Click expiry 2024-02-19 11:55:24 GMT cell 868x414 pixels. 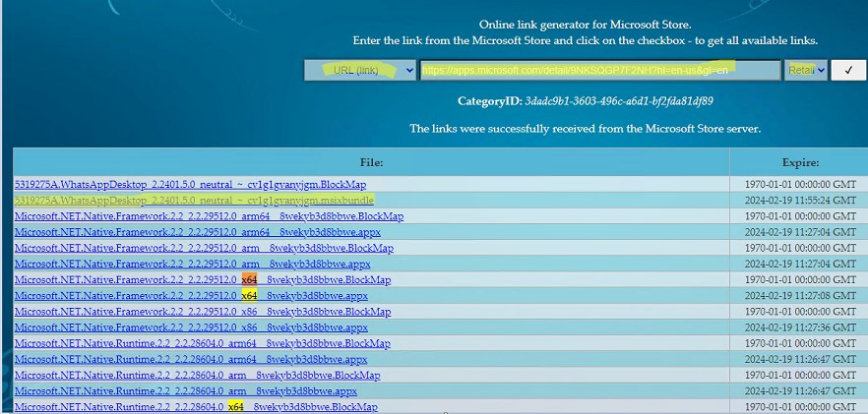click(800, 200)
